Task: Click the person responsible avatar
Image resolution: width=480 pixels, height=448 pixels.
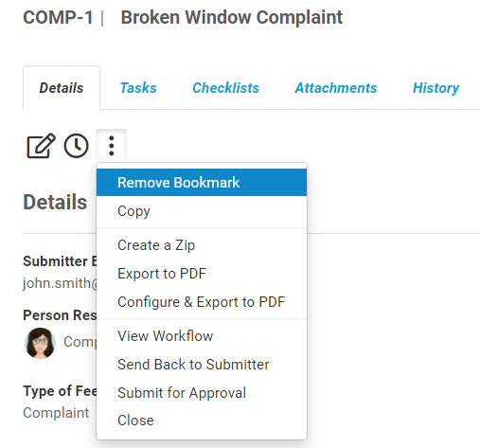Action: [40, 343]
